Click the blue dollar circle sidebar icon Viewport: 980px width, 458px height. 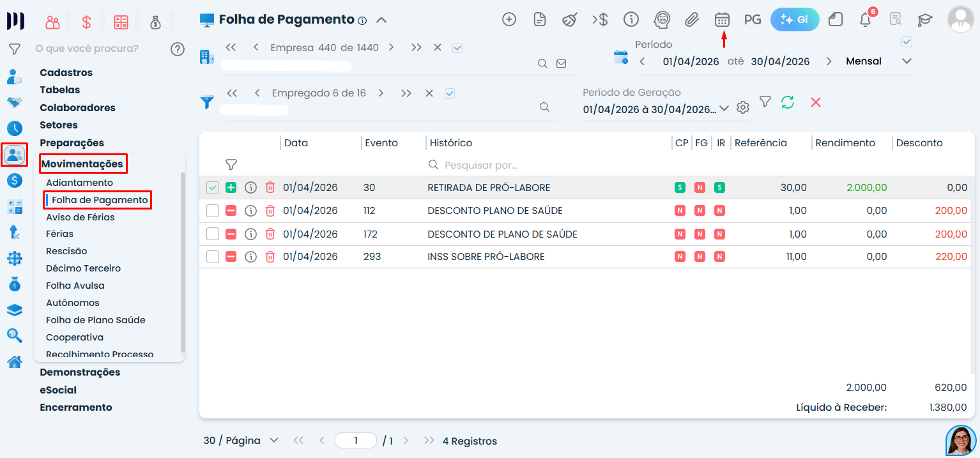tap(15, 180)
